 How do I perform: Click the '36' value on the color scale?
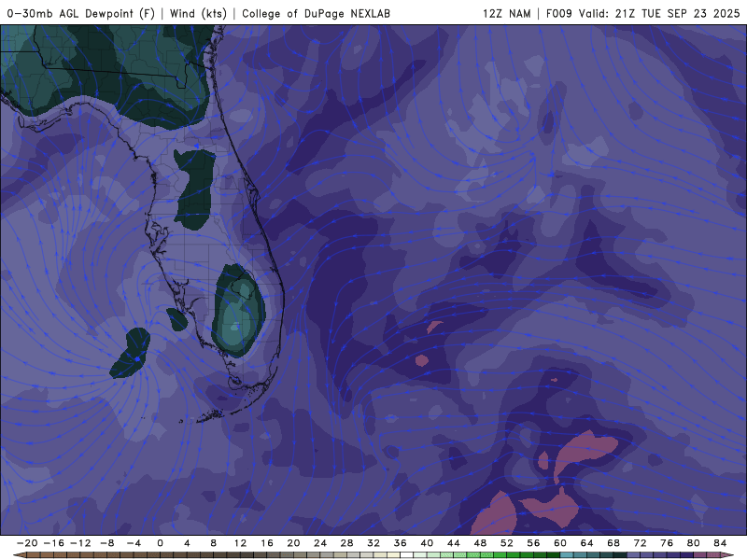coord(401,543)
